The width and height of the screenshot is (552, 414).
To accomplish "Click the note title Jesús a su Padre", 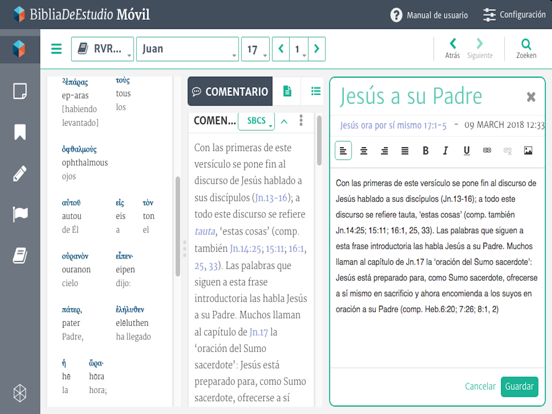I will 410,96.
